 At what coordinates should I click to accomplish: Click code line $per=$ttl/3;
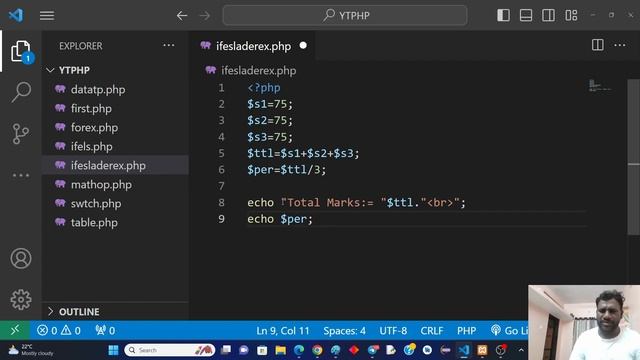pyautogui.click(x=287, y=170)
